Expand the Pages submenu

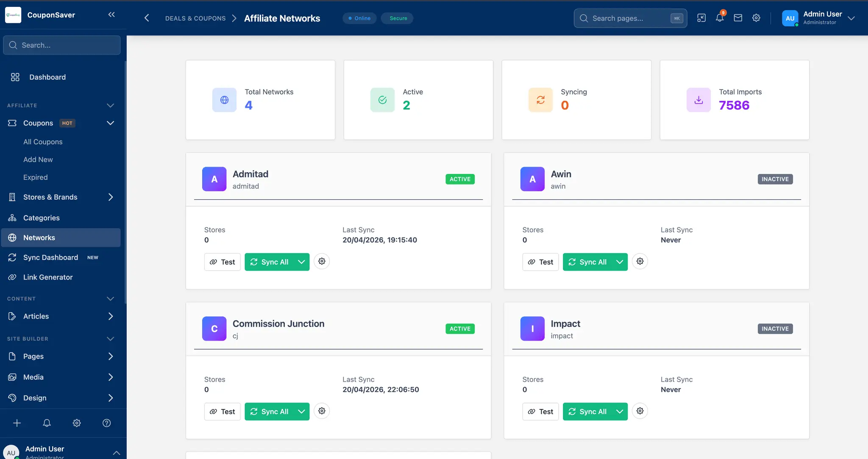(x=111, y=356)
